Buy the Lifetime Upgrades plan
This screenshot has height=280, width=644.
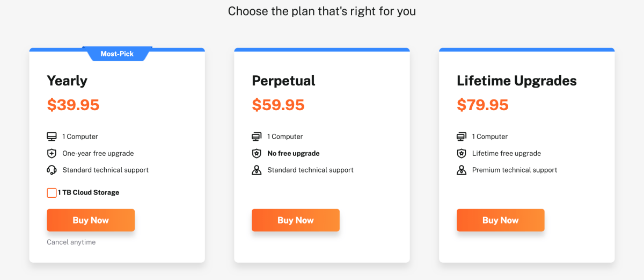501,220
